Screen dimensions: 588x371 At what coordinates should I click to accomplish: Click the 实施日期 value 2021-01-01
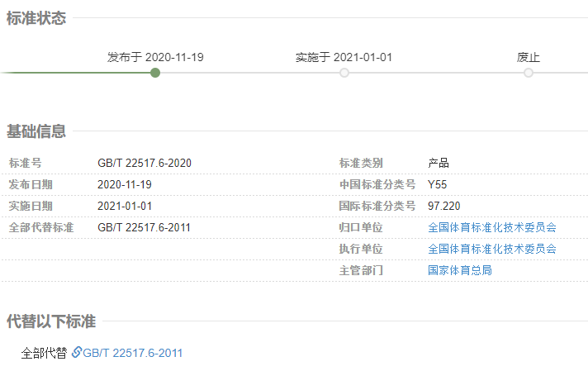pyautogui.click(x=125, y=206)
